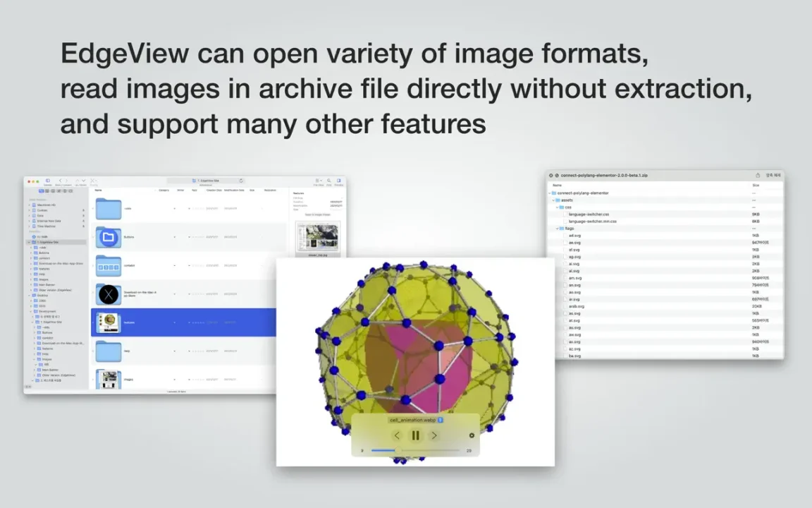Select ba.svg in the archive list

tap(574, 356)
